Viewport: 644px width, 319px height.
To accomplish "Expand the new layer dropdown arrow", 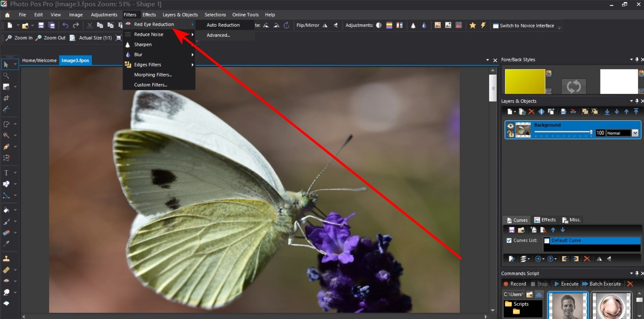I will (515, 112).
